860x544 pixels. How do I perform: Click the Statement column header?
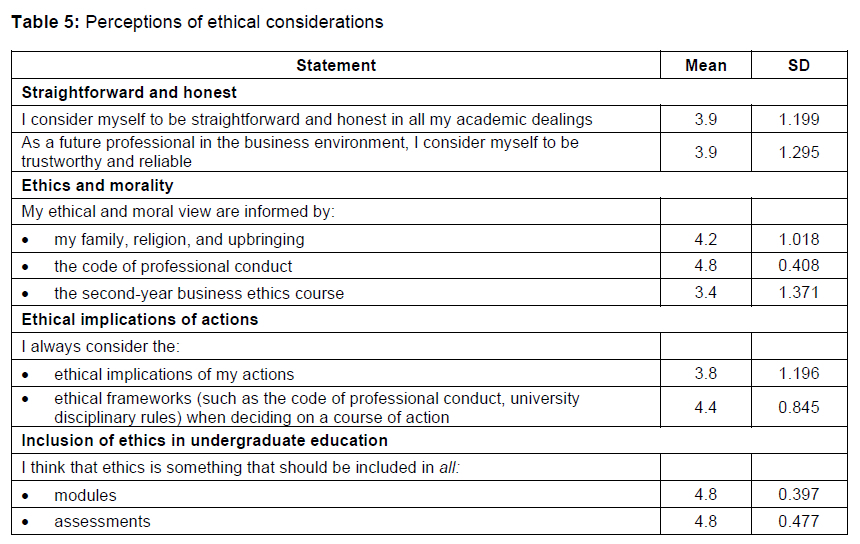[x=336, y=66]
